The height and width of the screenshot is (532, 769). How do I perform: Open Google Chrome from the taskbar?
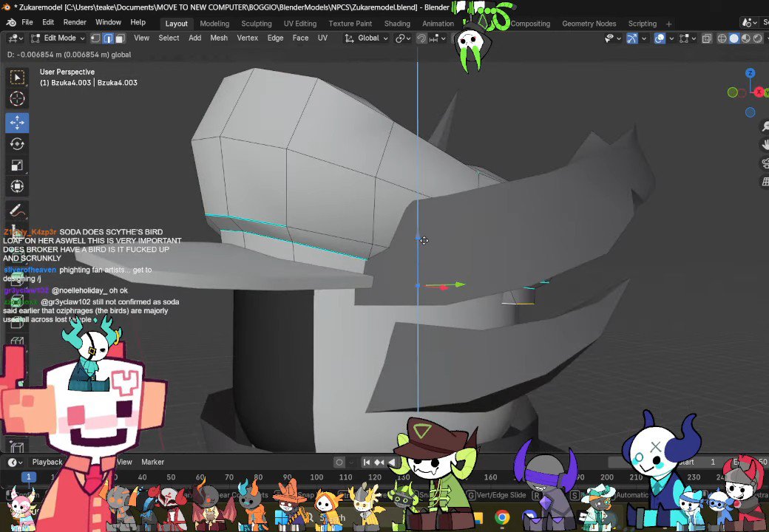(501, 517)
